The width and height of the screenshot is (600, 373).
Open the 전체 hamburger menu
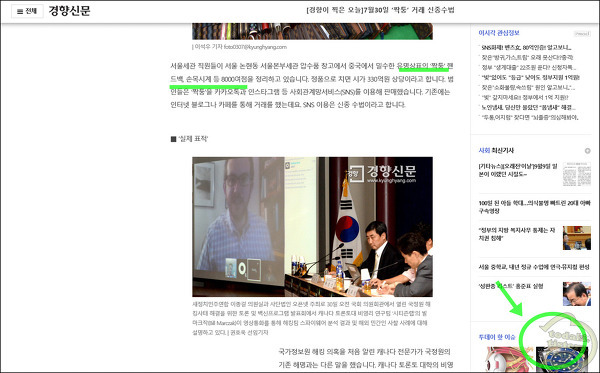[x=27, y=11]
